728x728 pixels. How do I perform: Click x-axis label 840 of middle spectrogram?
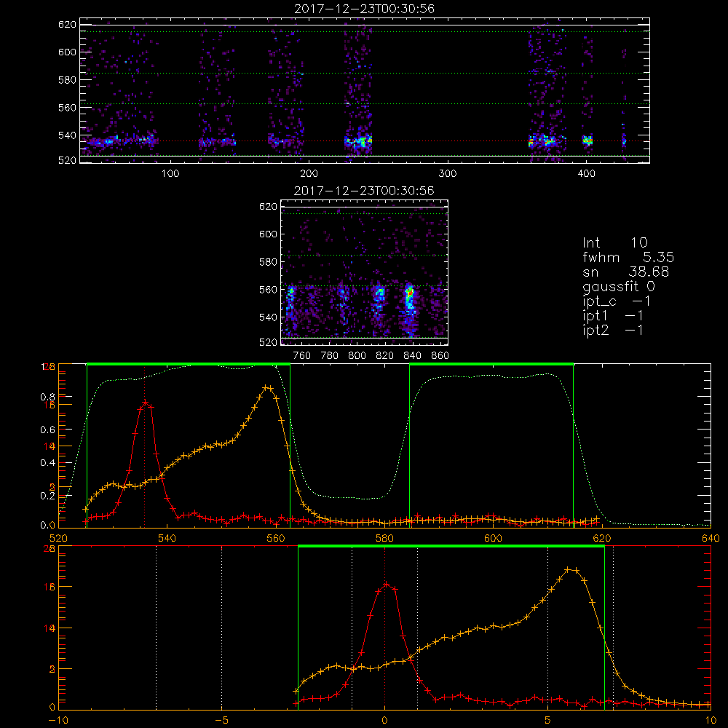[x=413, y=356]
